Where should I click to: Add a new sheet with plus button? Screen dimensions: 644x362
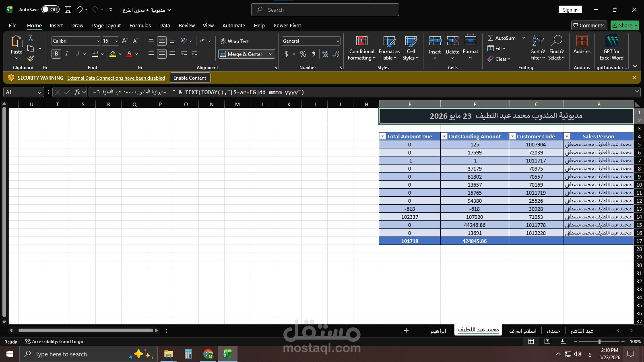(406, 331)
